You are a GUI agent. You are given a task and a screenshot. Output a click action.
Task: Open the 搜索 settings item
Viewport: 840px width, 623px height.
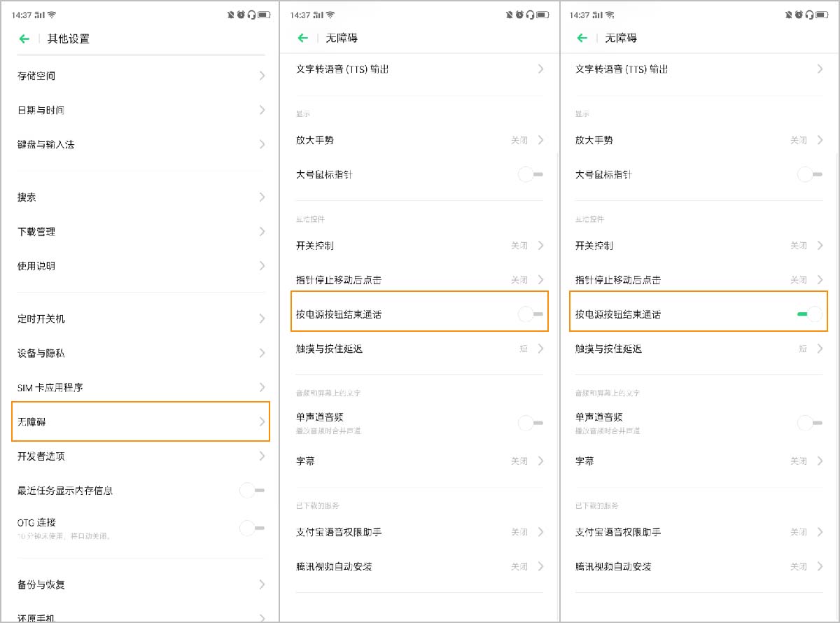click(140, 197)
